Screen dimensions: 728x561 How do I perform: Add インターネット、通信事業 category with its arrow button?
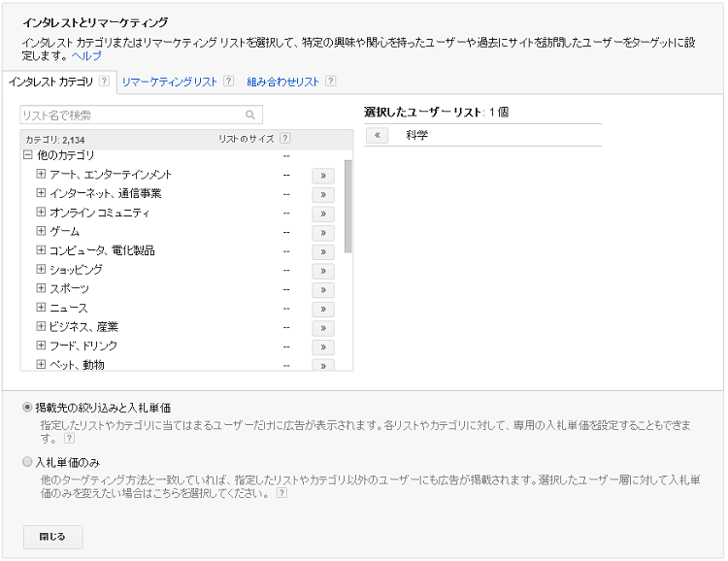click(323, 194)
